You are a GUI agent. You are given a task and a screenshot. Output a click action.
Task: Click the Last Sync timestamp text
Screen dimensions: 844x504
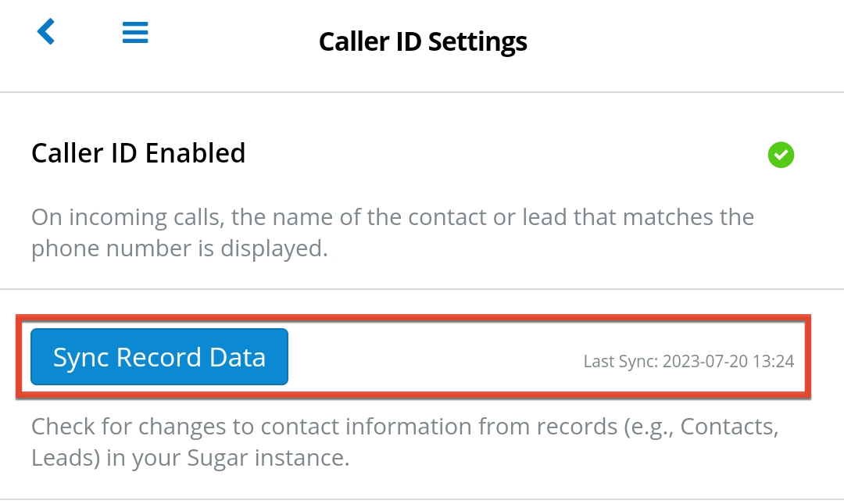688,361
